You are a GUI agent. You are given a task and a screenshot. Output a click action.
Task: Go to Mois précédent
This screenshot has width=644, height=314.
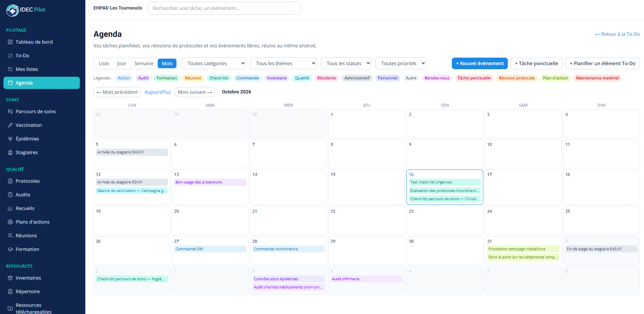coord(117,92)
